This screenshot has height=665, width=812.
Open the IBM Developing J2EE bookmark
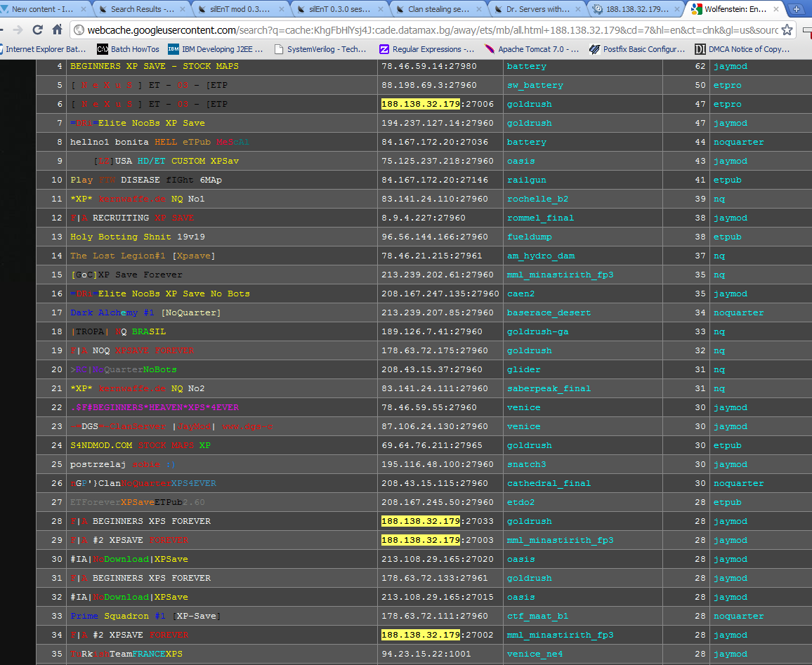pos(216,49)
